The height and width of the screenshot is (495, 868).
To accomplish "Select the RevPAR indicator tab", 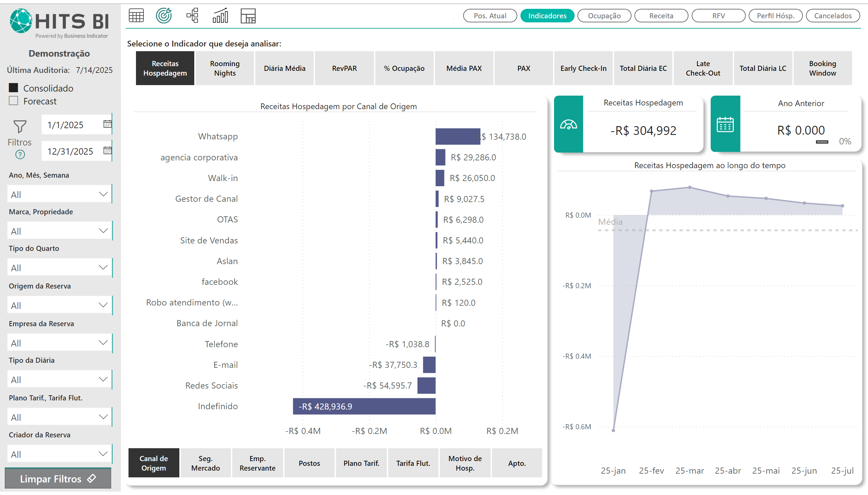I will [344, 68].
